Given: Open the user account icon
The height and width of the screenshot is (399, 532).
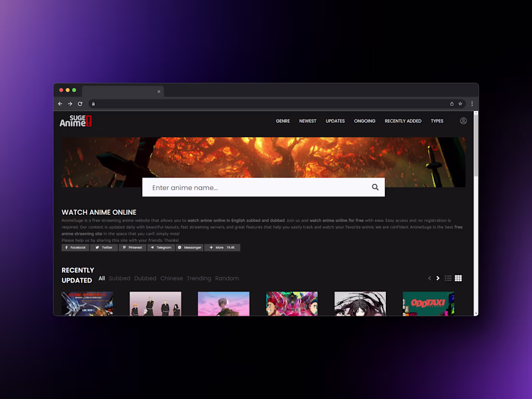Looking at the screenshot, I should click(463, 121).
